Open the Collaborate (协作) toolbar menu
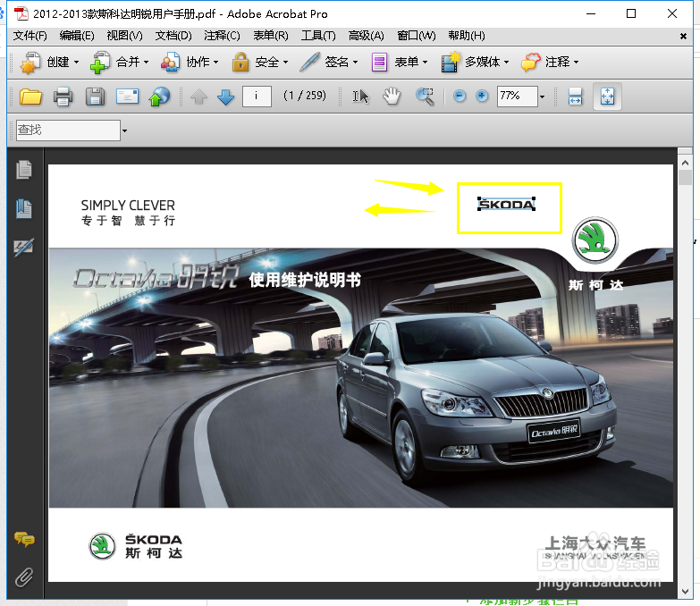 tap(190, 62)
